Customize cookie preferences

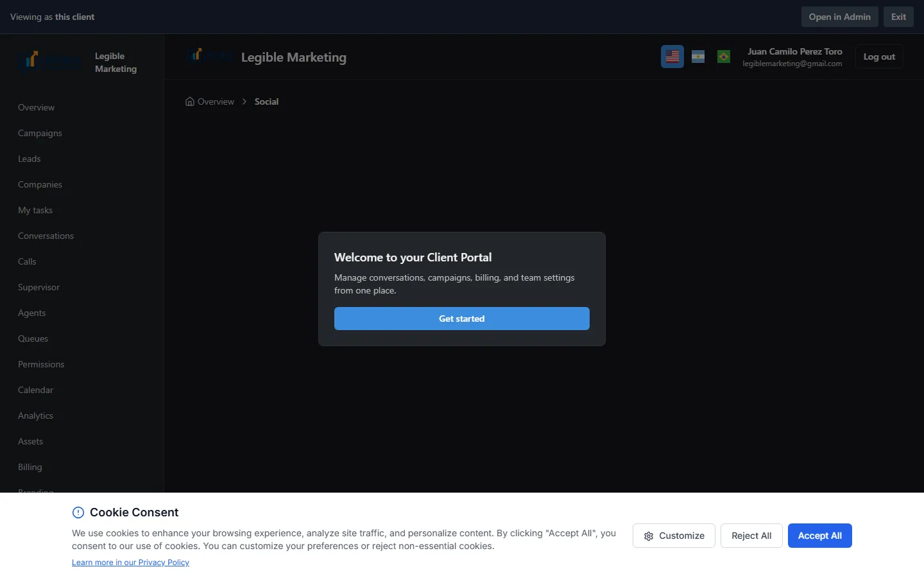[674, 536]
